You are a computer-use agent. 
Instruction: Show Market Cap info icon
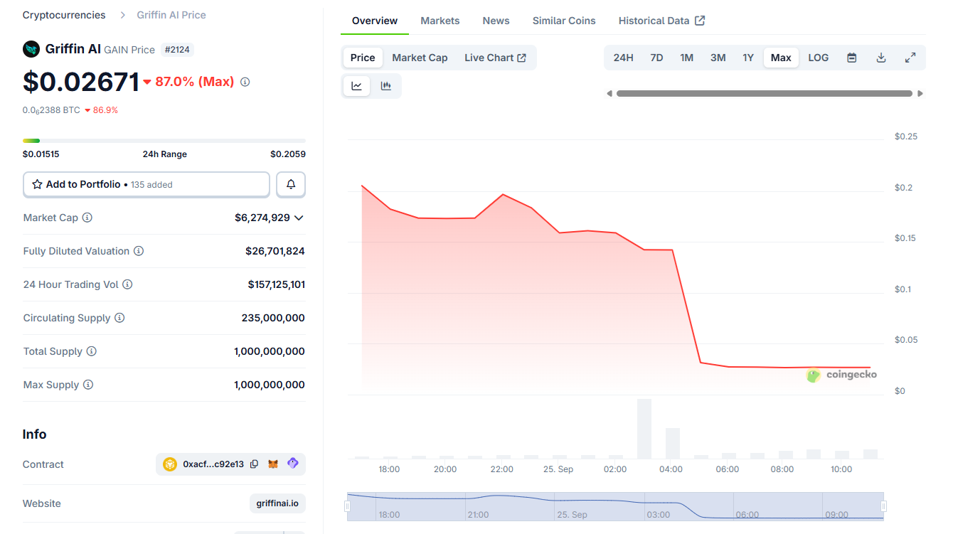[x=87, y=218]
